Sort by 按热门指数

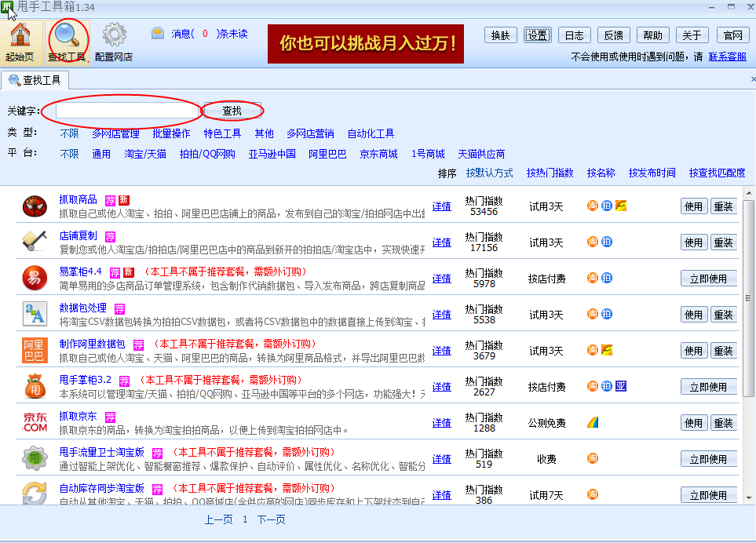point(550,173)
